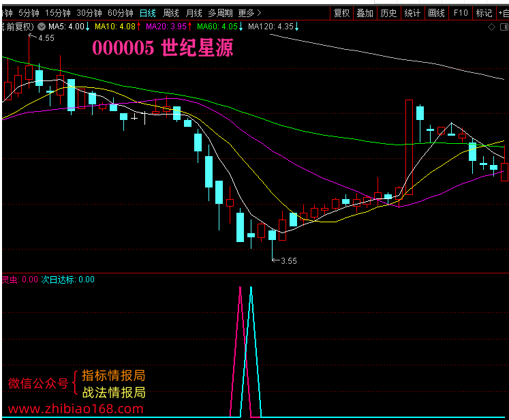Image resolution: width=509 pixels, height=420 pixels.
Task: Click the MA120: 4.35 label
Action: tap(273, 27)
